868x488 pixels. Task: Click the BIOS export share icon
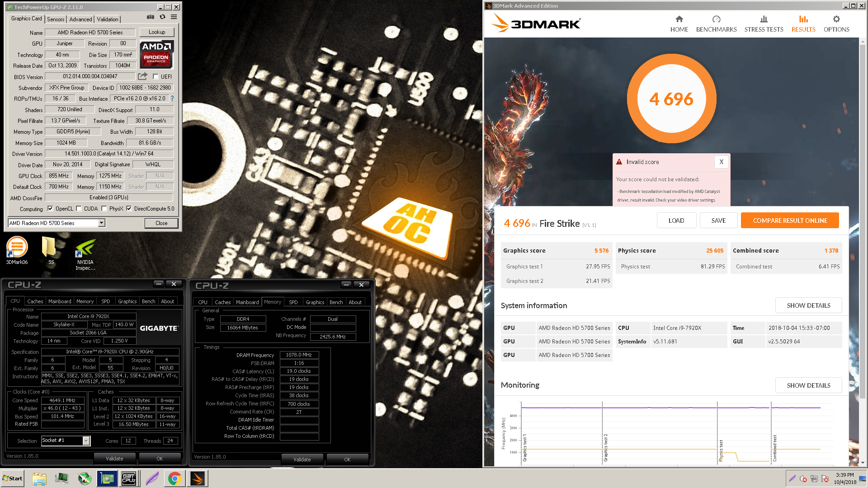point(143,76)
